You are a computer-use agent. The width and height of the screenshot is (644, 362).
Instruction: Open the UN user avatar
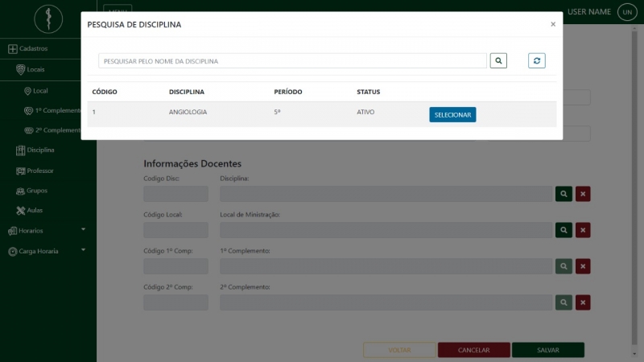click(x=626, y=12)
